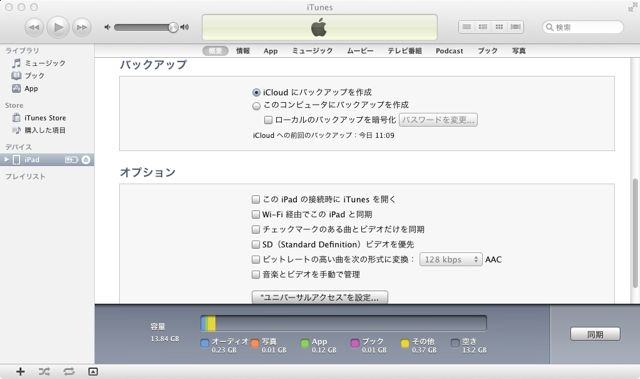
Task: Click the add playlist plus icon
Action: coord(20,372)
